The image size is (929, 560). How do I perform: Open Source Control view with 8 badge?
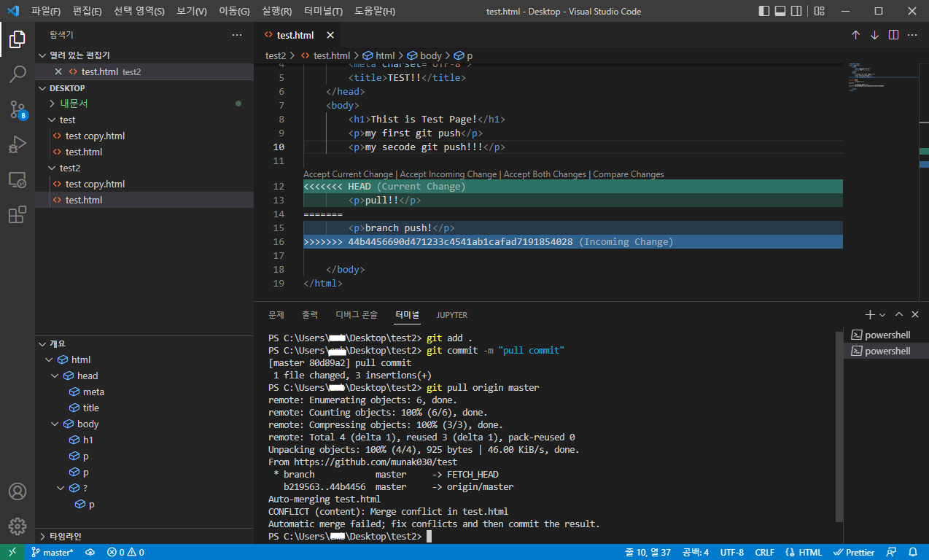coord(18,110)
